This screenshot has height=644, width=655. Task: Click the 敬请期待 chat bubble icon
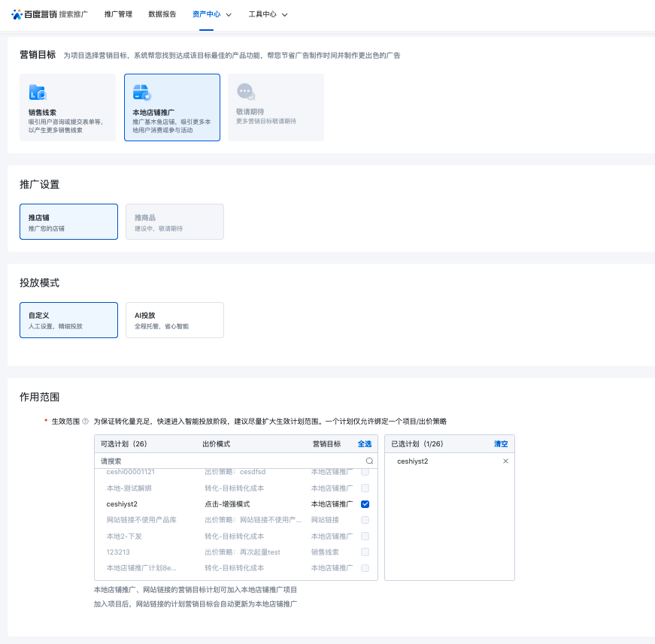click(x=246, y=92)
